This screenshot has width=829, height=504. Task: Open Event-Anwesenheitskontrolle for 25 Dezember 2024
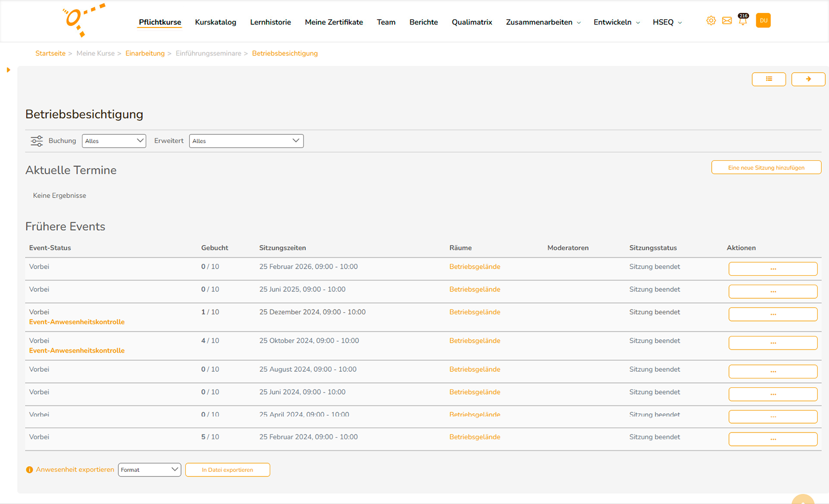click(x=77, y=322)
